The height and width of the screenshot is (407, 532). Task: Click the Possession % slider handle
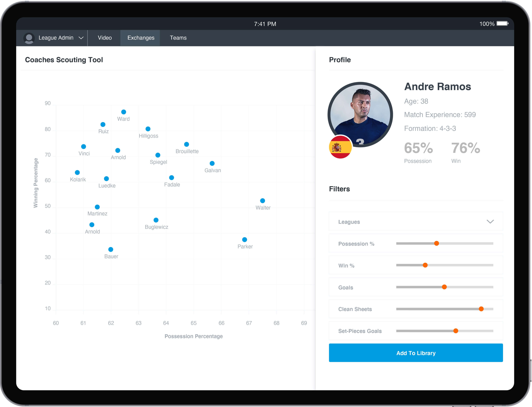436,243
